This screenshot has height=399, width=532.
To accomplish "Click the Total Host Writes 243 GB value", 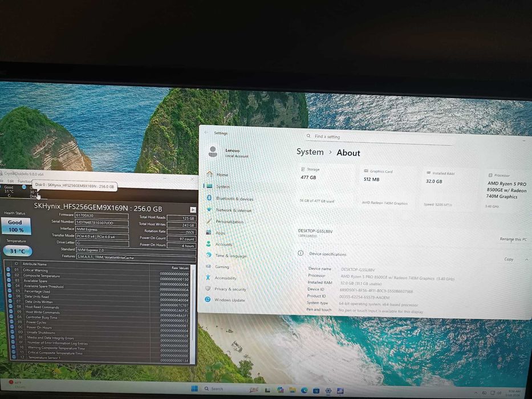I will pos(181,225).
